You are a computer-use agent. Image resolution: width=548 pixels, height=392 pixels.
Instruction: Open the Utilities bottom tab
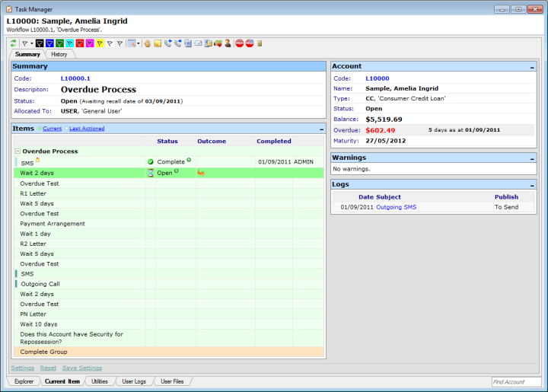tap(100, 381)
